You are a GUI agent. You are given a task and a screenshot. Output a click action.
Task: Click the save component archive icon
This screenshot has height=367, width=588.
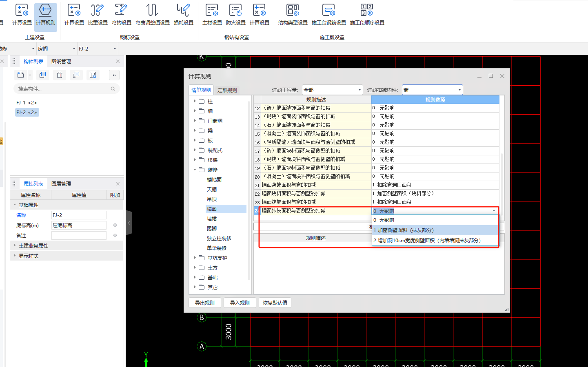(x=93, y=75)
